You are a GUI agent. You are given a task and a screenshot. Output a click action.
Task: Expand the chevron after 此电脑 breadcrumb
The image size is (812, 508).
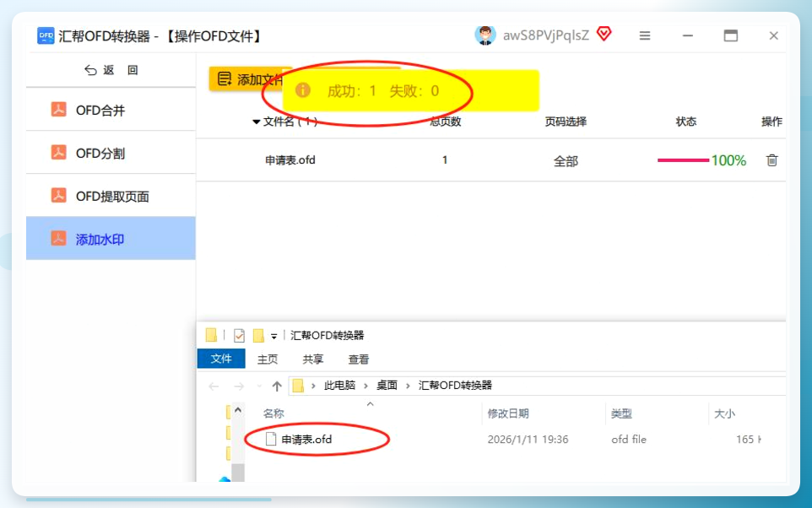(x=365, y=386)
